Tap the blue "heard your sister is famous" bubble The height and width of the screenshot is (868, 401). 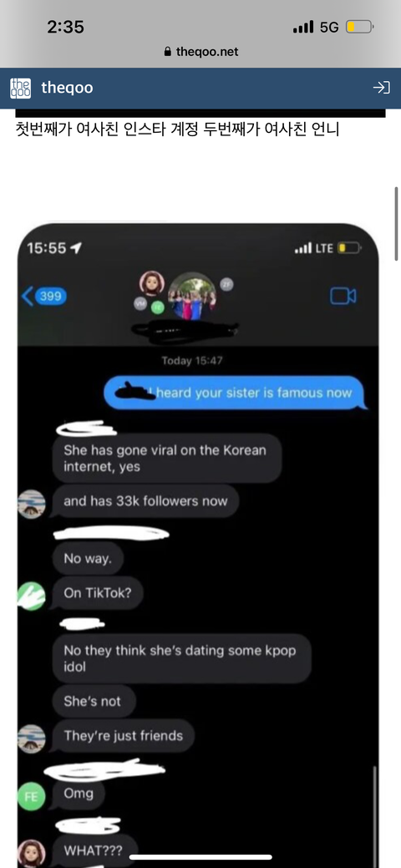coord(236,393)
